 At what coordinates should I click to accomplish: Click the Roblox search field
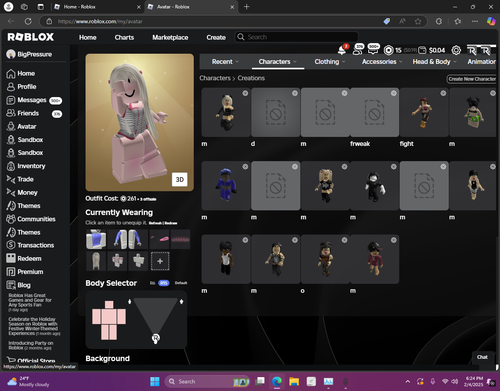pyautogui.click(x=297, y=37)
